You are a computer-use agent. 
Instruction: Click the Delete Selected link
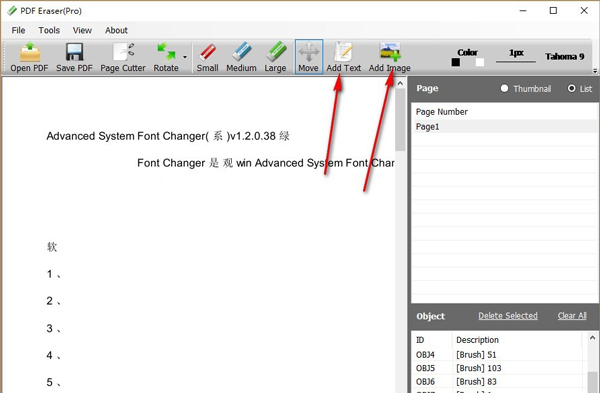click(x=508, y=316)
